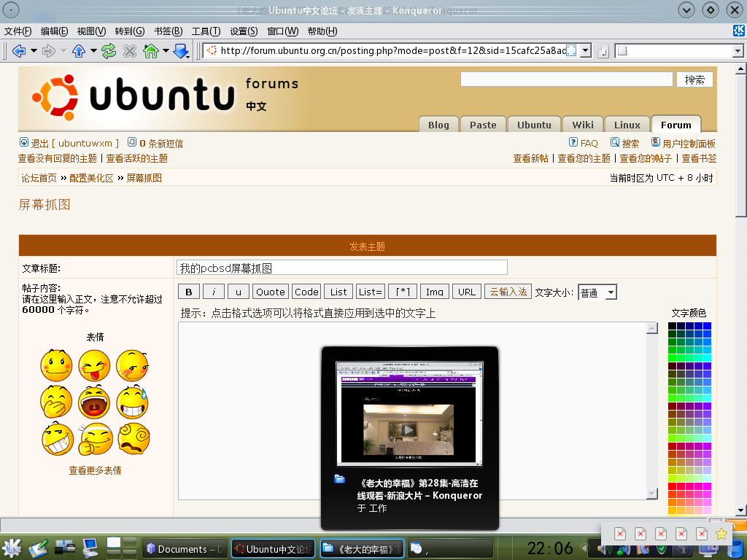This screenshot has height=560, width=747.
Task: Click the 22:06 clock in the panel
Action: tap(550, 548)
